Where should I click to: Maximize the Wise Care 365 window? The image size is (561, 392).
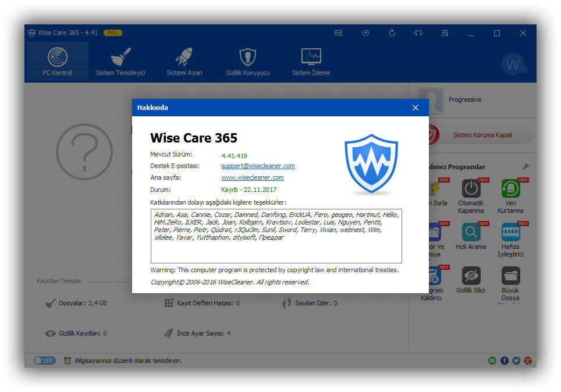point(497,33)
